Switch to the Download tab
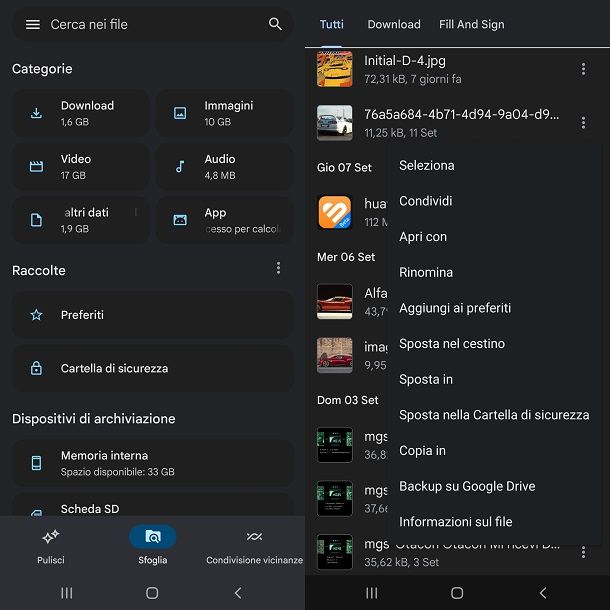610x610 pixels. coord(394,24)
